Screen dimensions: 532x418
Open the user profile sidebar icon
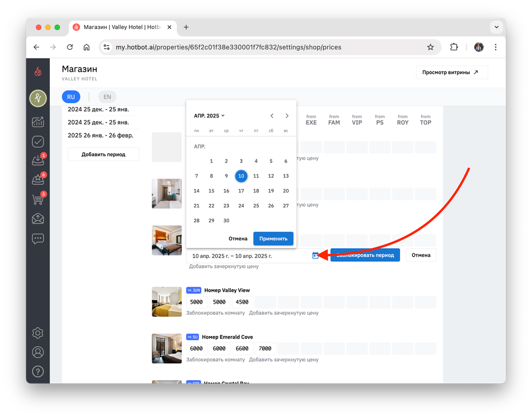coord(37,352)
